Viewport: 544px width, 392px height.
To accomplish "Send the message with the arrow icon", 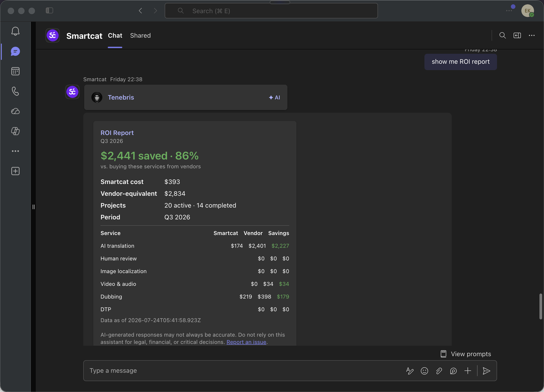I will (x=486, y=371).
